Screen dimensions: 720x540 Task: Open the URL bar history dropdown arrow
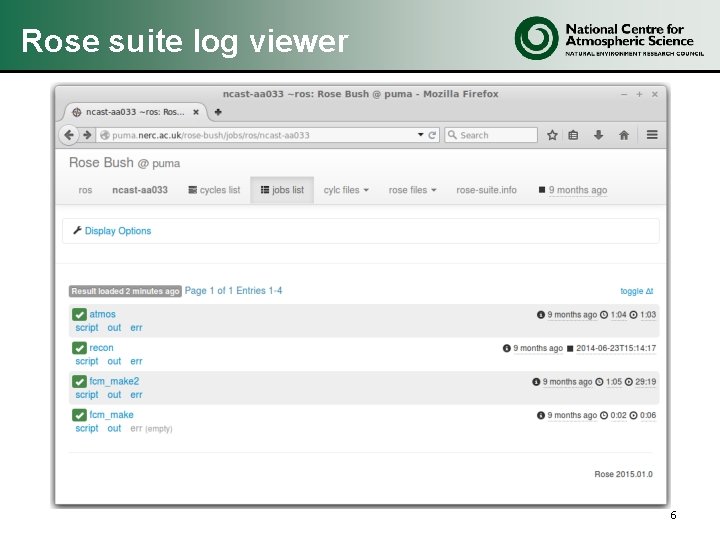420,135
